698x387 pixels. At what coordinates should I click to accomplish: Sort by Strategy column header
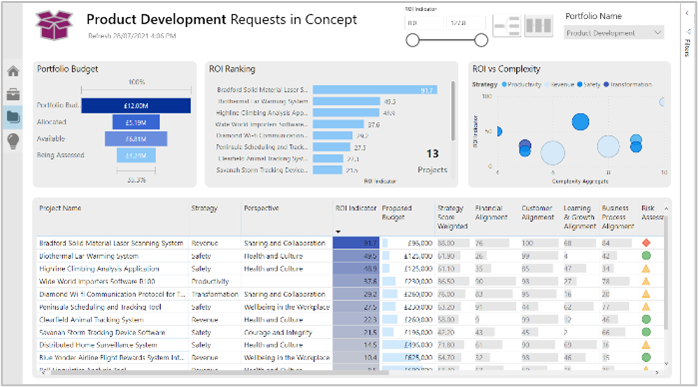click(x=204, y=208)
